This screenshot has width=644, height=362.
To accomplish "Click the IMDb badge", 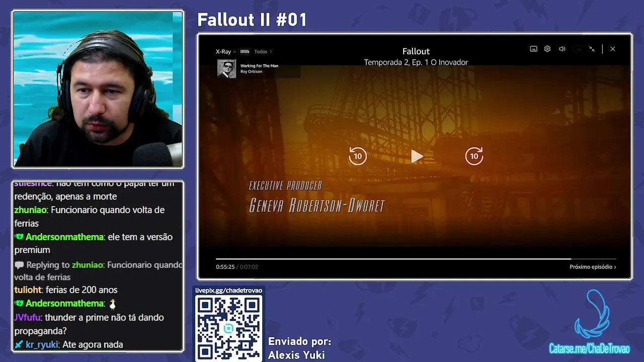I will point(245,51).
